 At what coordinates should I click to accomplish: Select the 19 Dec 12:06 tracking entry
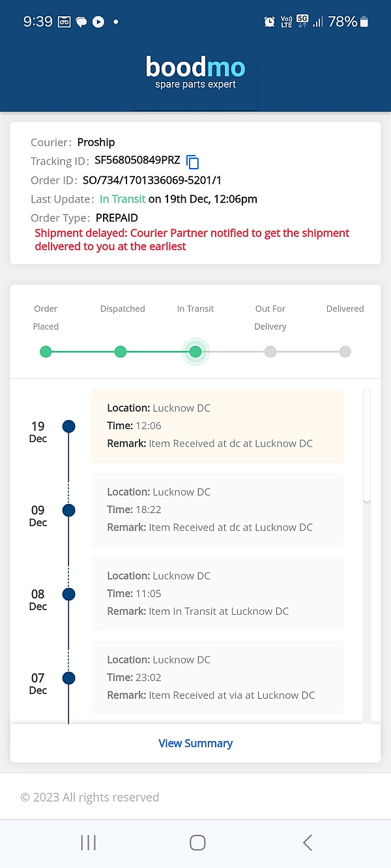coord(218,426)
